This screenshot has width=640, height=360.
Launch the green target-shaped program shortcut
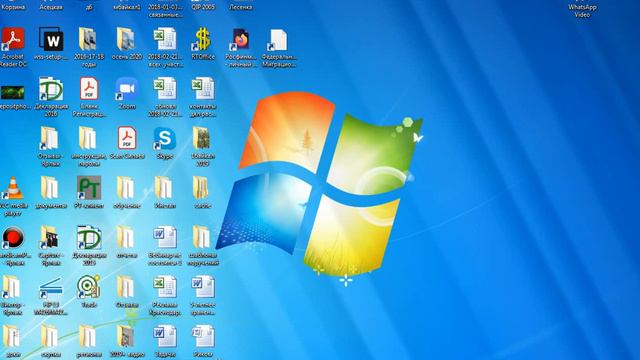click(x=89, y=287)
